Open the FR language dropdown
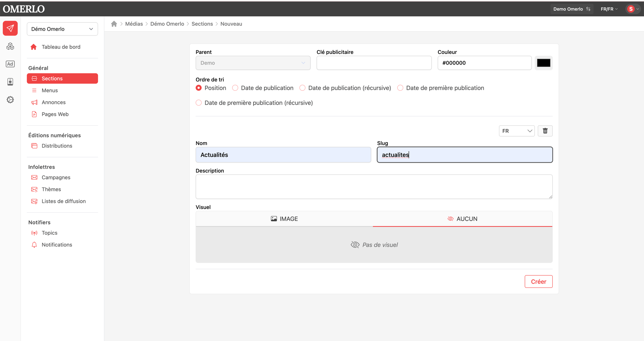 tap(517, 131)
